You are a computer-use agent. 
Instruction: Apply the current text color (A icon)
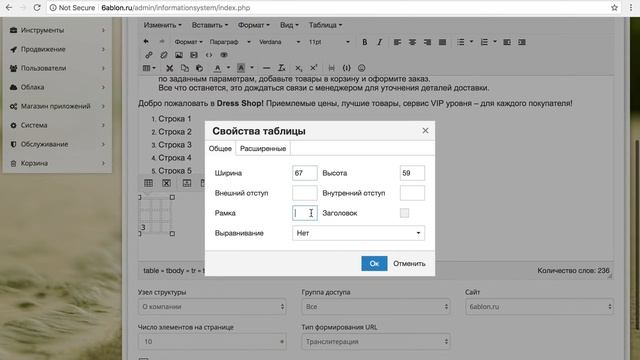[218, 68]
